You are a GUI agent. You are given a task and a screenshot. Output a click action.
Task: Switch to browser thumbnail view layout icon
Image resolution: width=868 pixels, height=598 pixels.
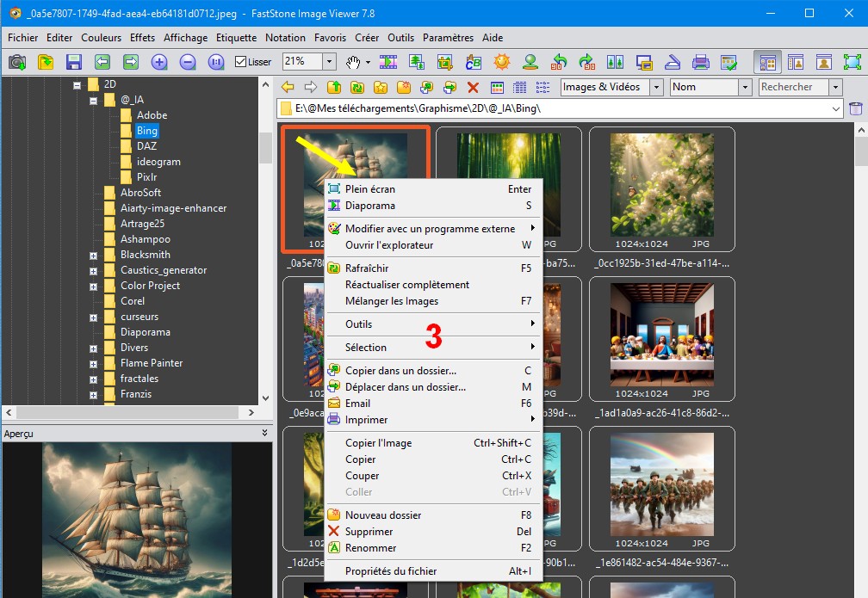[767, 62]
